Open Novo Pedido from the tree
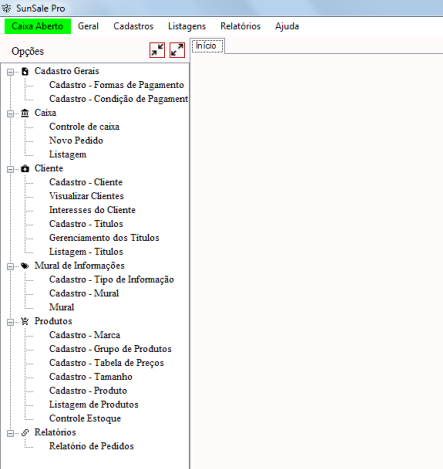Viewport: 443px width, 469px height. click(x=76, y=140)
